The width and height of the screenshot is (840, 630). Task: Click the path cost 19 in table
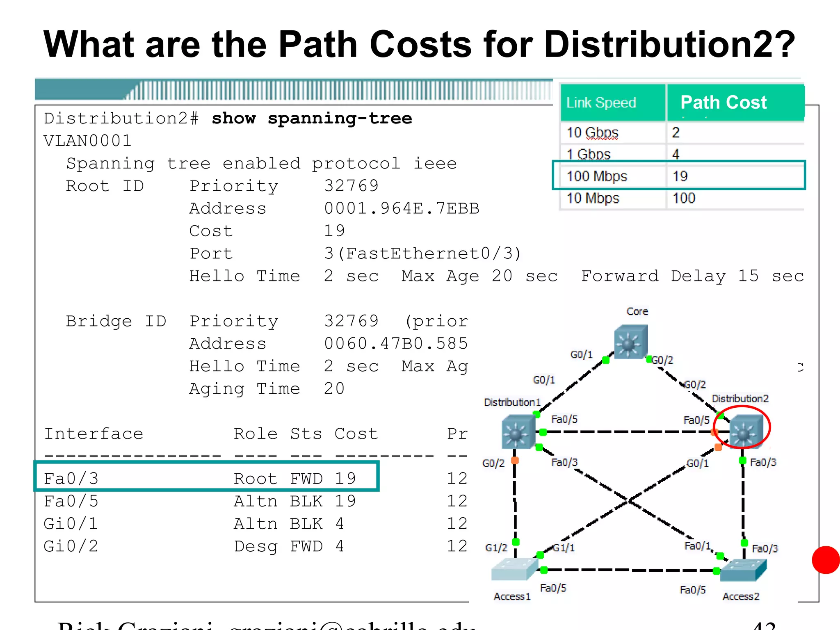(x=680, y=176)
